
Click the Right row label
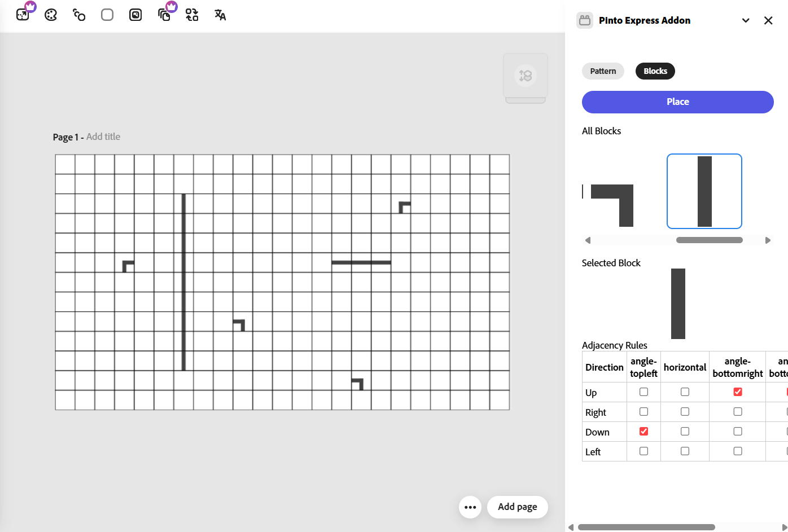click(x=596, y=412)
